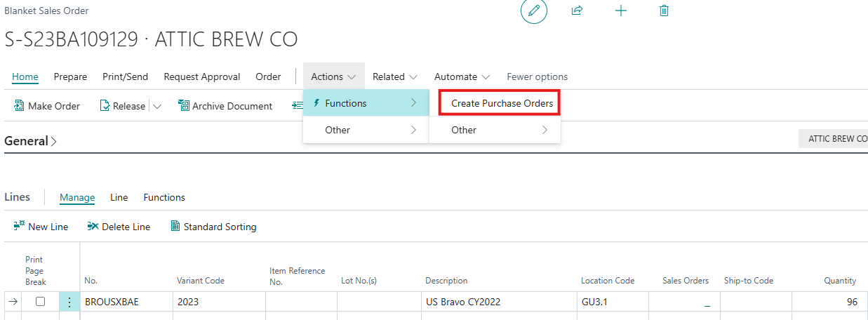868x320 pixels.
Task: Click the empty Lot No.(s) cell in the BROUSXBAE row
Action: pos(379,302)
